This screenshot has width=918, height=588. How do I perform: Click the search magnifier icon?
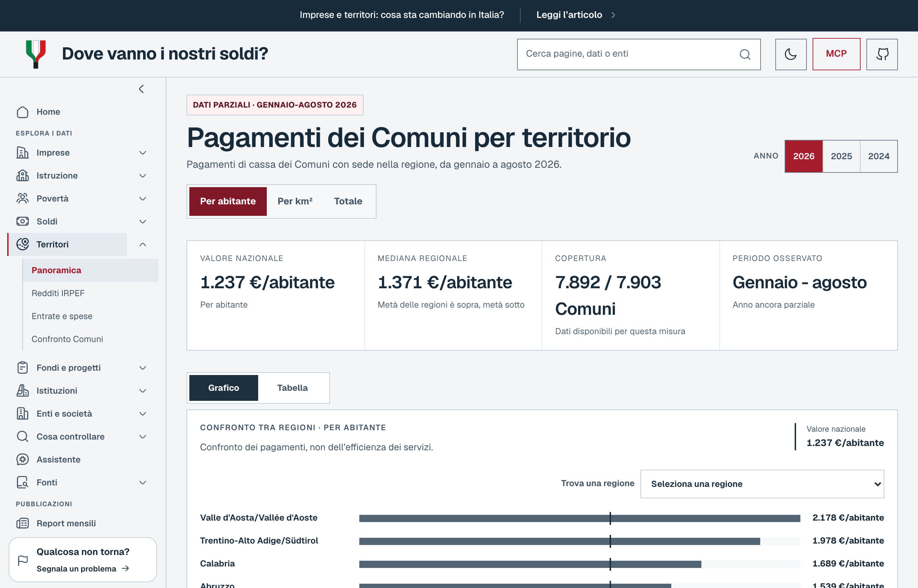tap(745, 54)
